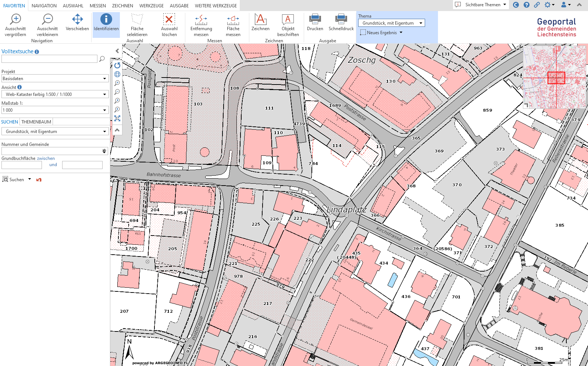Viewport: 588px width, 366px height.
Task: Open the Thema dropdown in the ribbon
Action: pyautogui.click(x=391, y=23)
